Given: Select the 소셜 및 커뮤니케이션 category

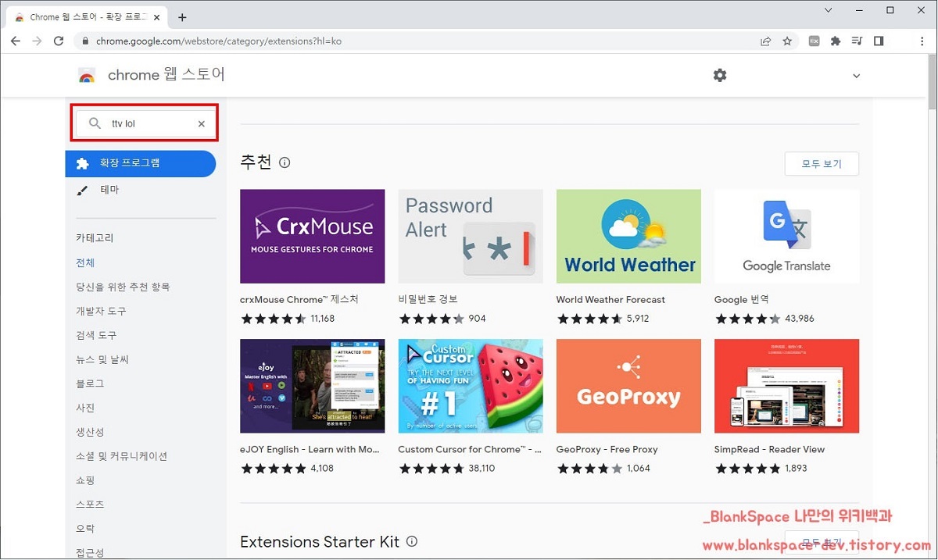Looking at the screenshot, I should (122, 456).
